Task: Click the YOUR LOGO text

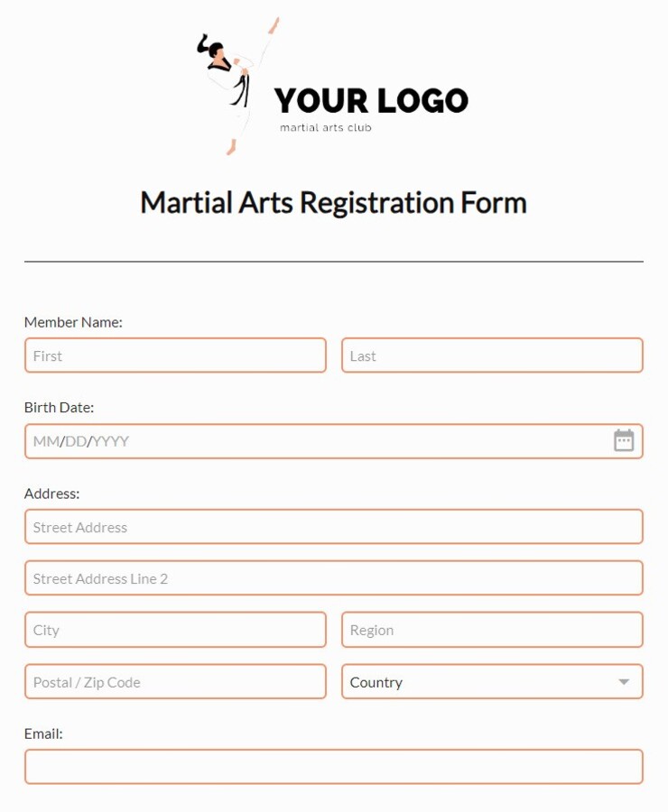Action: (371, 101)
